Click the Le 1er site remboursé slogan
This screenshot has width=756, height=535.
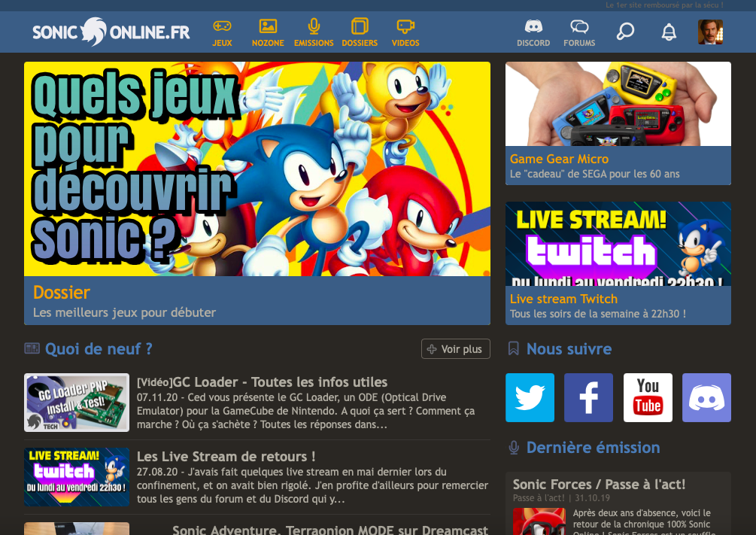pos(664,5)
